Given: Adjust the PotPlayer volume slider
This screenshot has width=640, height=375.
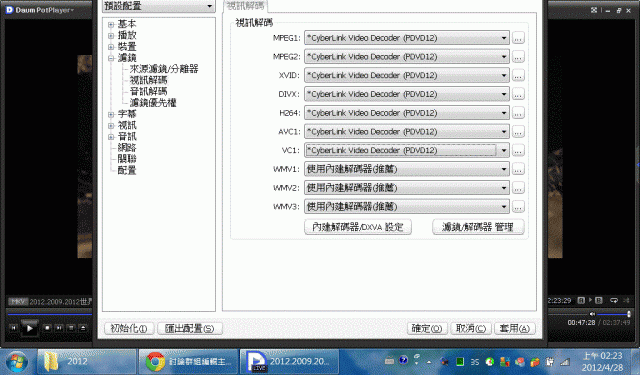Looking at the screenshot, I should tap(614, 314).
